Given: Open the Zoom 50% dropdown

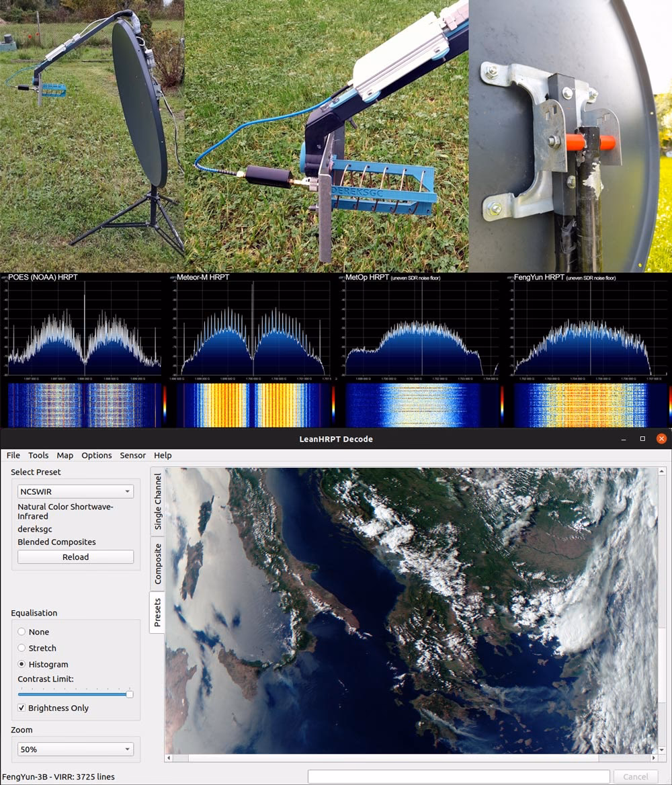Looking at the screenshot, I should 75,748.
